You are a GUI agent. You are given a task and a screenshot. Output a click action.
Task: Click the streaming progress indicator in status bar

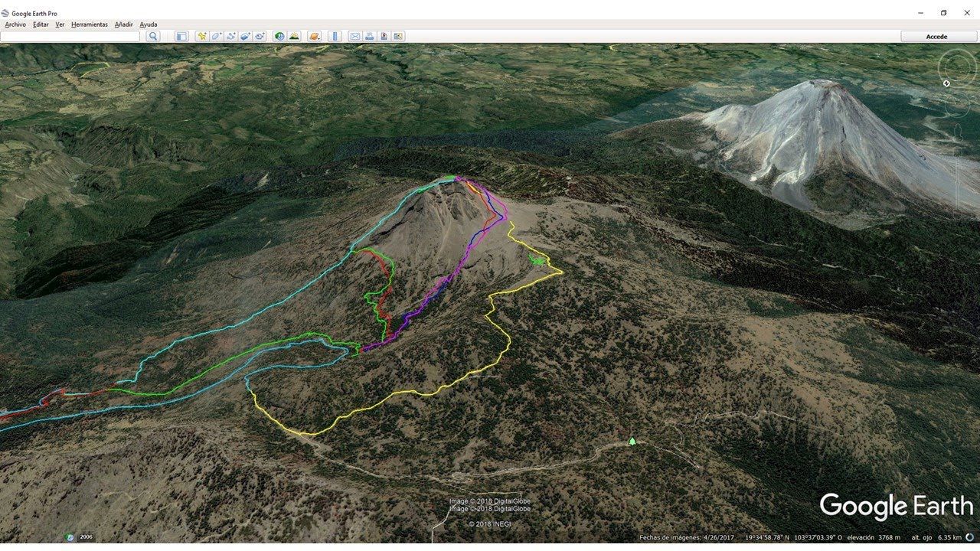tap(969, 537)
